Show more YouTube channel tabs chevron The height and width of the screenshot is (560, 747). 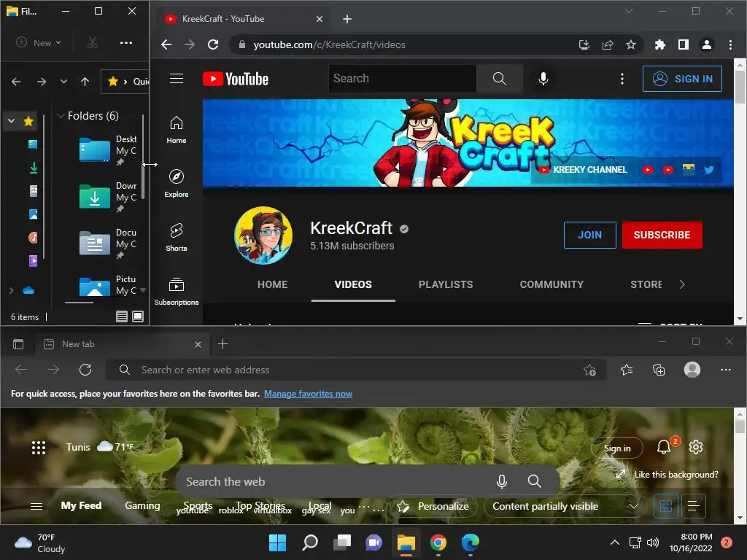[682, 284]
